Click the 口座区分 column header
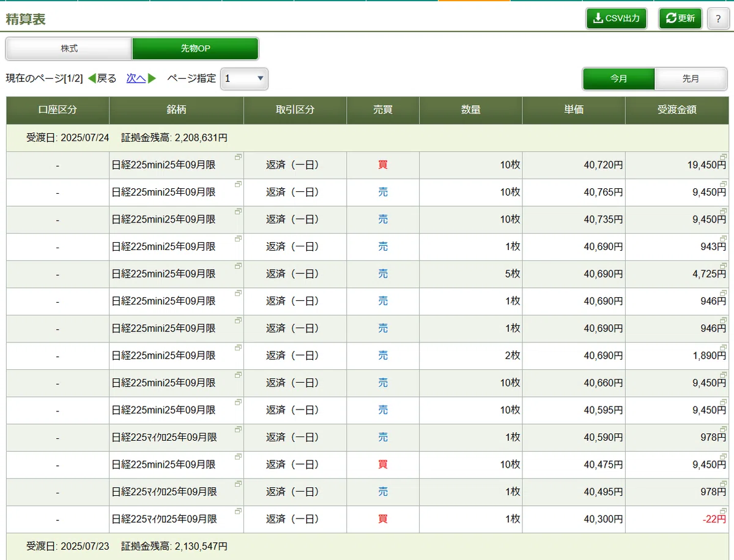734x560 pixels. click(57, 110)
